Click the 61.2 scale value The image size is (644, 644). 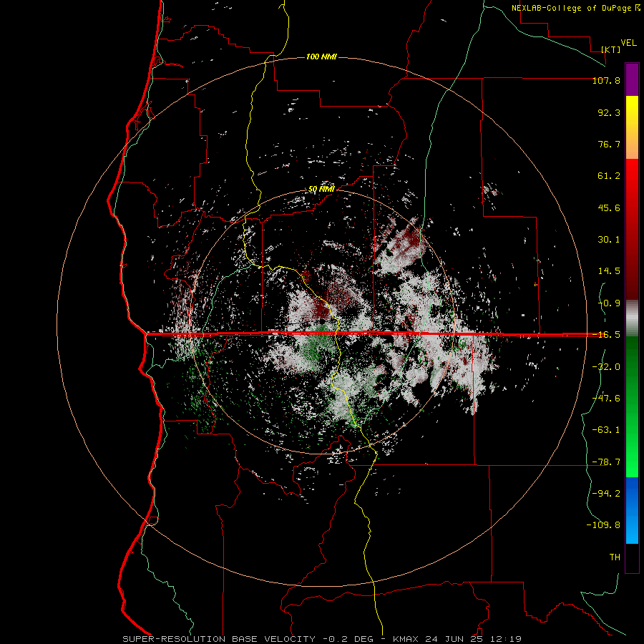[x=609, y=176]
